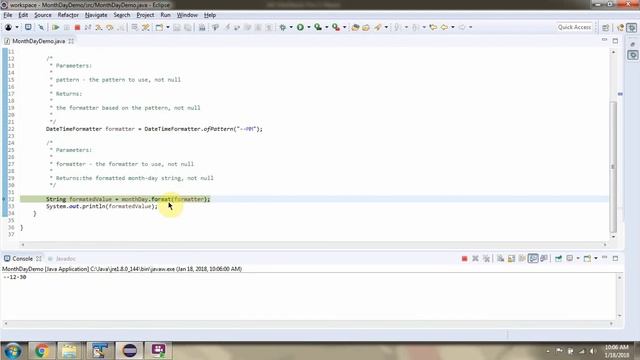
Task: Open the Debug button dropdown arrow
Action: (291, 27)
